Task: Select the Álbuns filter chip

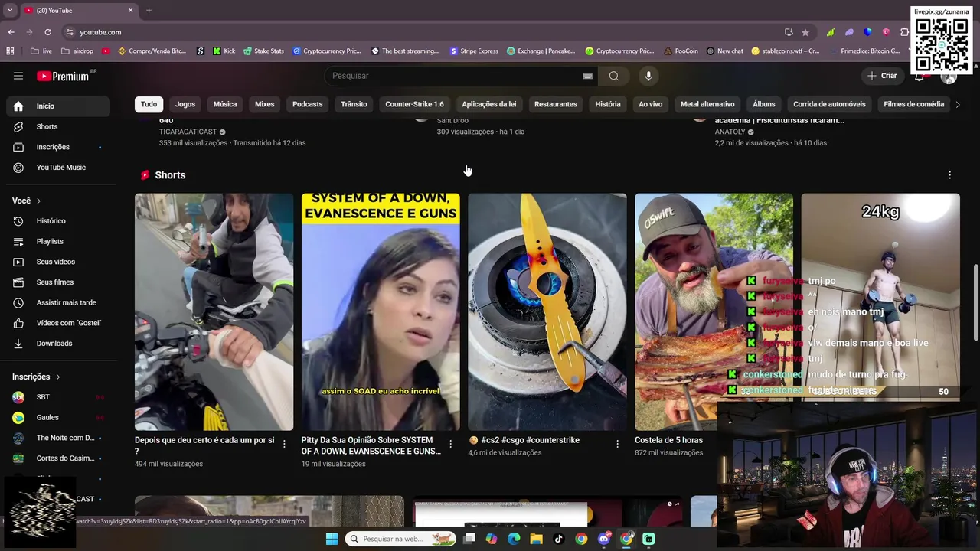Action: [764, 104]
